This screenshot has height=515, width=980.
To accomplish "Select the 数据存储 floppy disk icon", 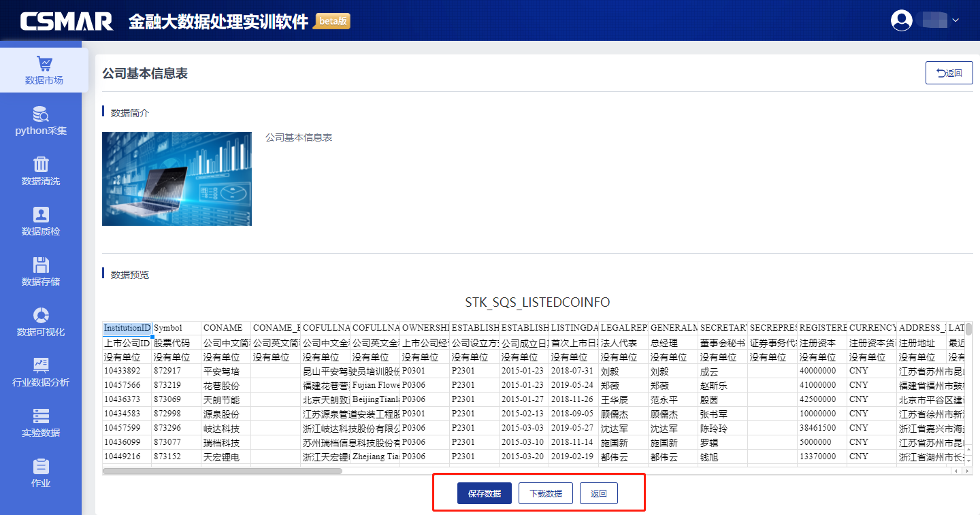I will click(x=41, y=265).
